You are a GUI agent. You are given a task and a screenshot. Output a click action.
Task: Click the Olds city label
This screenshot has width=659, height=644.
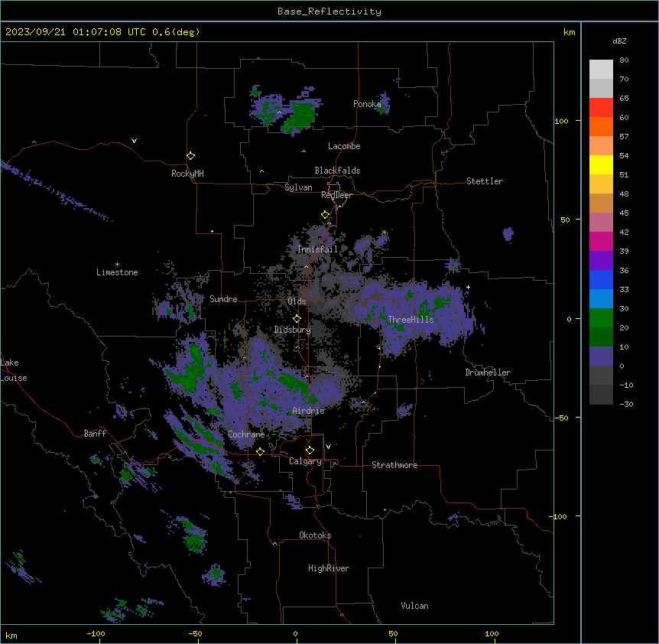coord(297,301)
